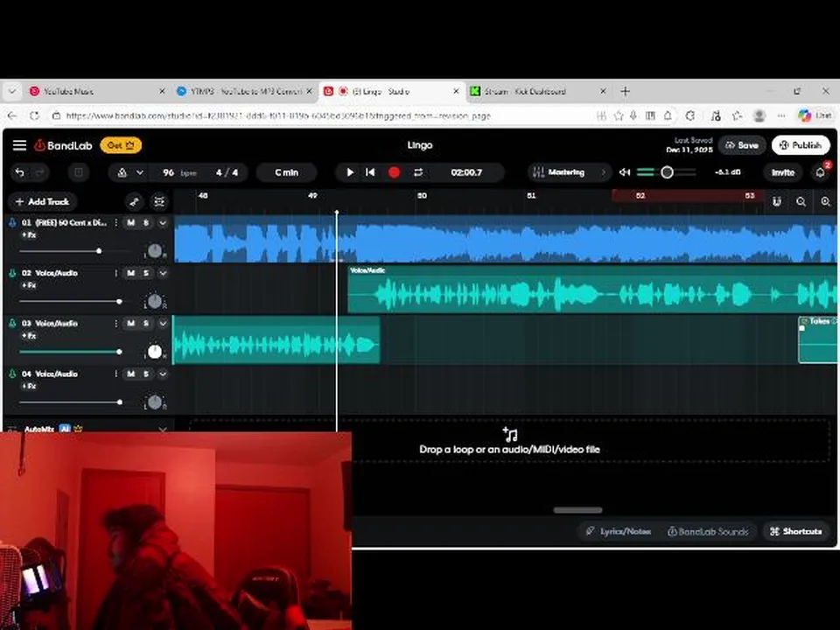Screen dimensions: 840x630
Task: Expand track 04 options chevron
Action: (163, 374)
